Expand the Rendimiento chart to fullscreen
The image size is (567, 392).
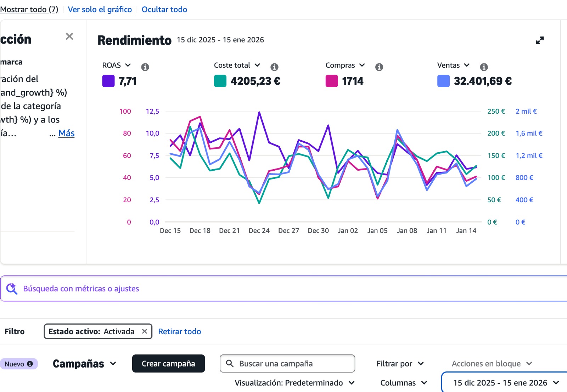[x=540, y=40]
